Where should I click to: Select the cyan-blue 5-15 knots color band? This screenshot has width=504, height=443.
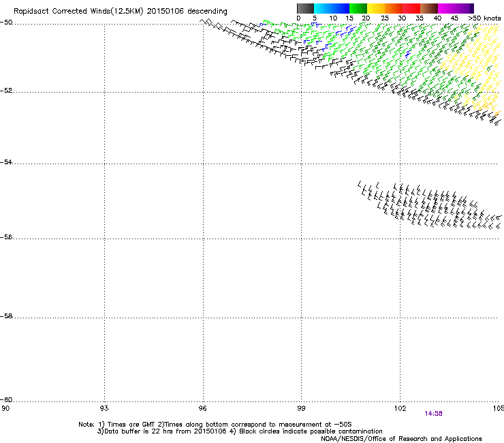(332, 8)
